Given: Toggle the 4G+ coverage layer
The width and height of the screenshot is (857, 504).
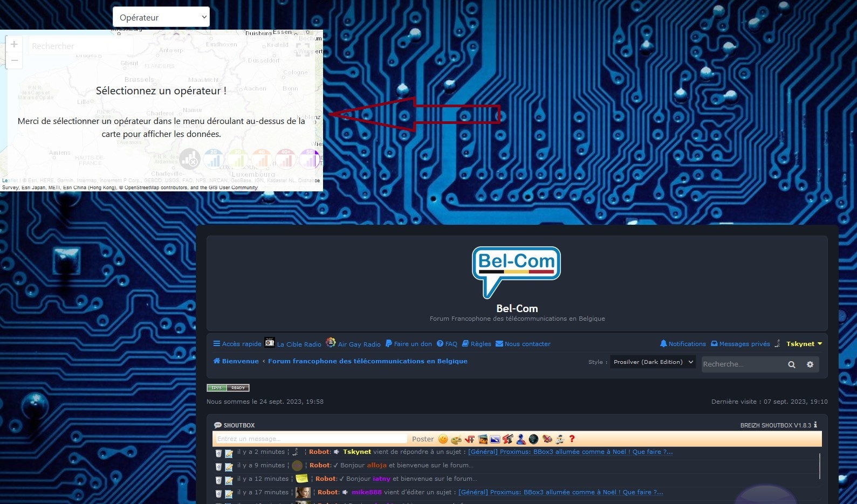Looking at the screenshot, I should coord(286,159).
